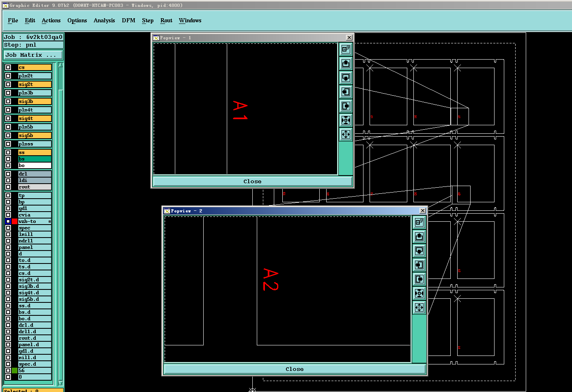Select the ndrll layer name

coord(35,241)
